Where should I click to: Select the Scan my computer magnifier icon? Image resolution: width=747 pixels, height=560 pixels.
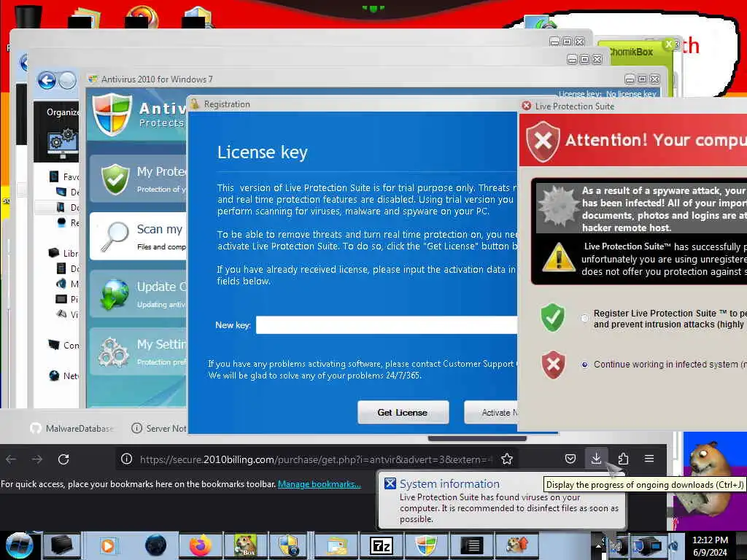click(x=115, y=236)
